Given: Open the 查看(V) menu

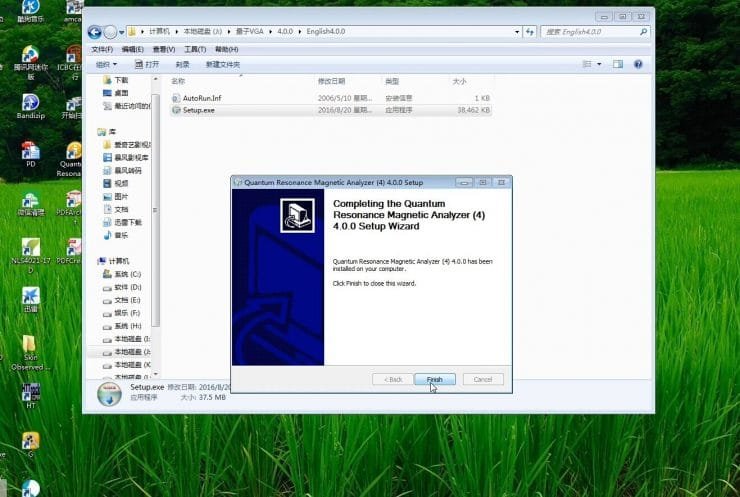Looking at the screenshot, I should click(x=164, y=49).
